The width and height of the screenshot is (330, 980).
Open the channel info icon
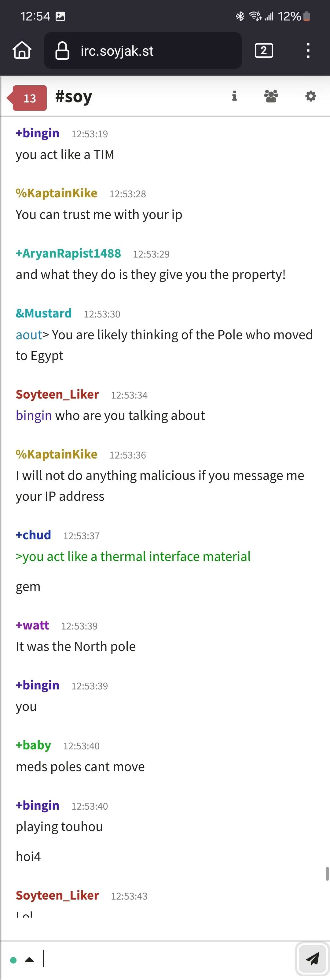234,96
